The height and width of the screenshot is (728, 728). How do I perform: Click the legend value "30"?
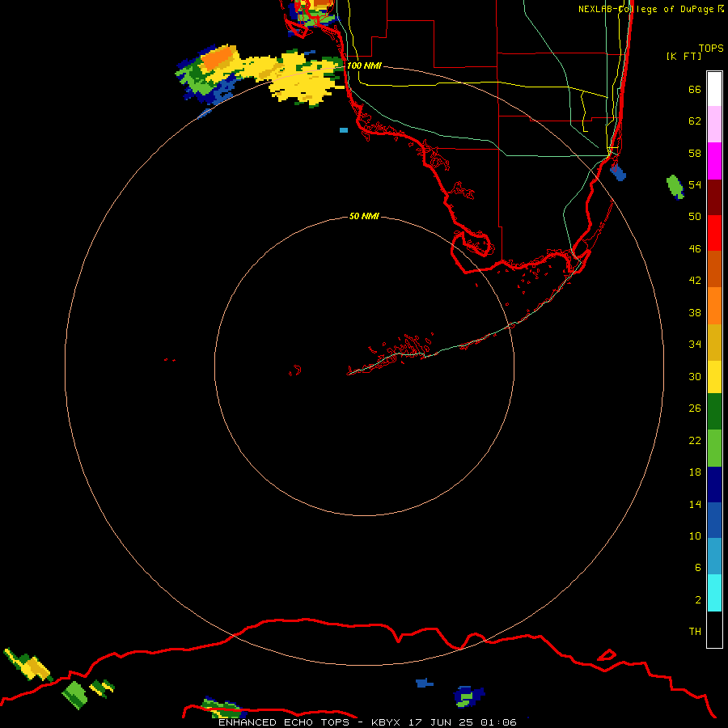pyautogui.click(x=695, y=376)
